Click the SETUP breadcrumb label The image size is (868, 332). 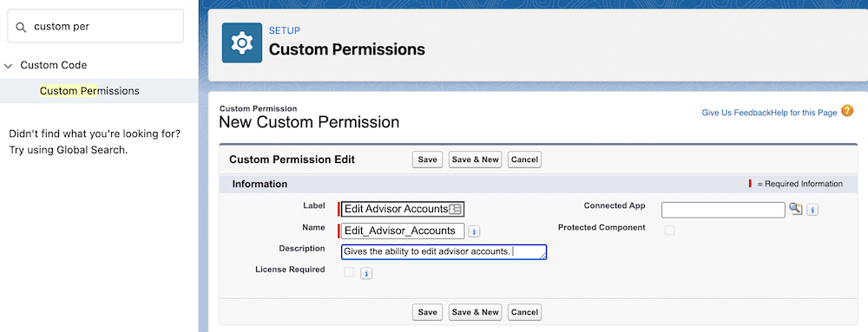[x=285, y=31]
